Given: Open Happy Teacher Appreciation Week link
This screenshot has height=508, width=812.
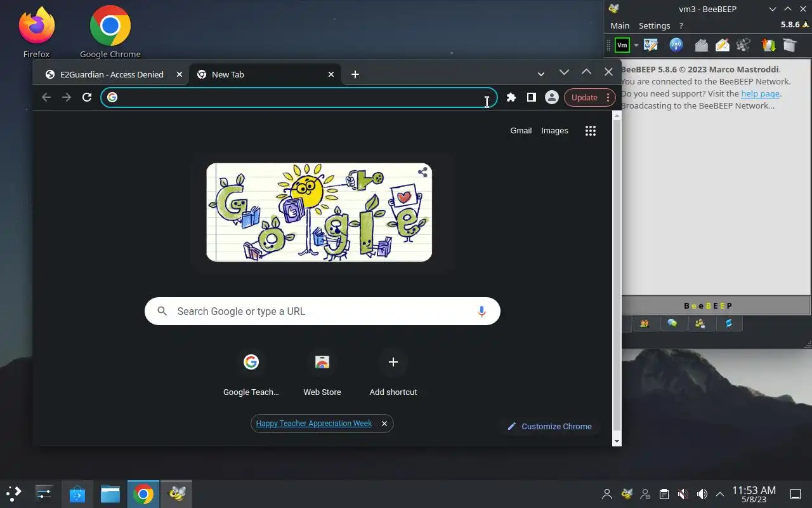Looking at the screenshot, I should point(314,424).
